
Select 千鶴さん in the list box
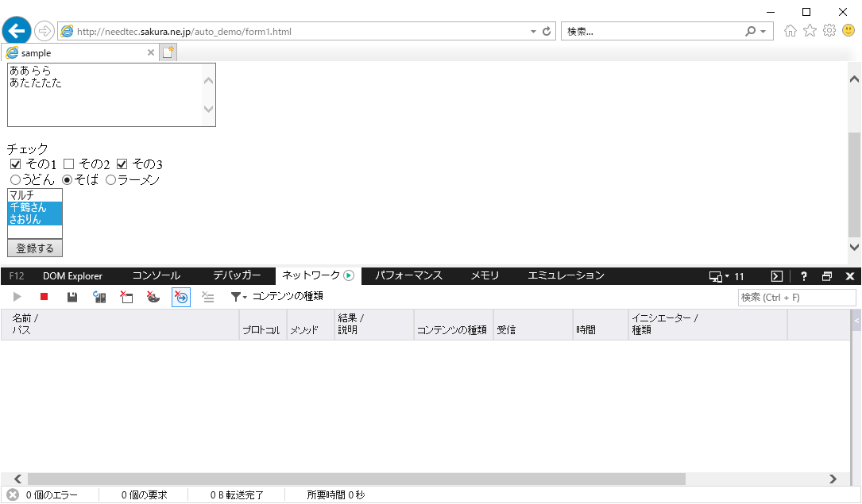35,207
